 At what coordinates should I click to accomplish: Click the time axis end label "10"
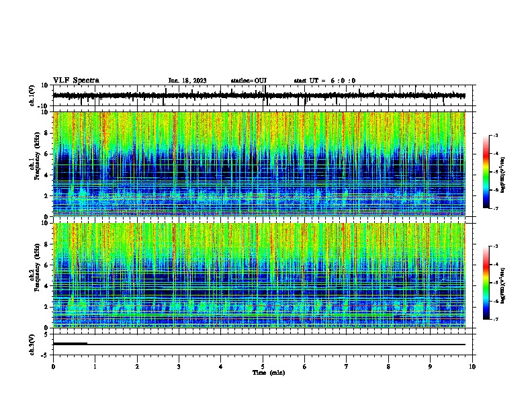472,367
